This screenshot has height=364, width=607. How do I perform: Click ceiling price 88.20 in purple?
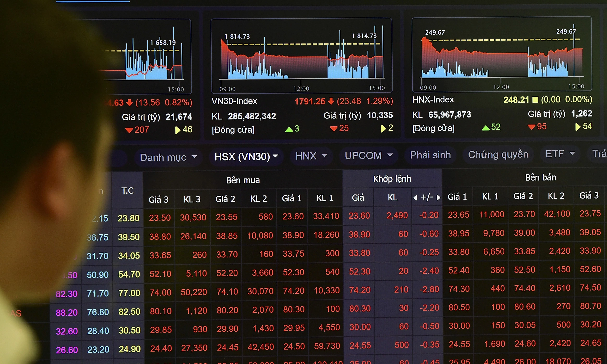(x=67, y=312)
